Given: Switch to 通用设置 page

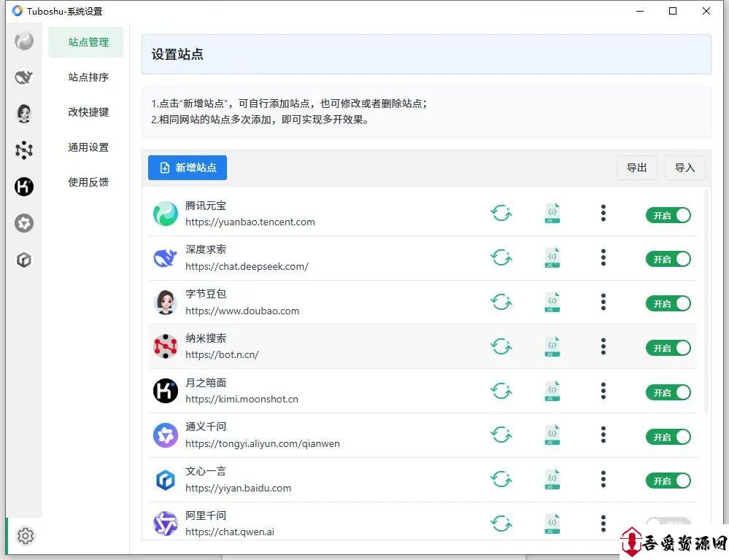Looking at the screenshot, I should pos(88,147).
